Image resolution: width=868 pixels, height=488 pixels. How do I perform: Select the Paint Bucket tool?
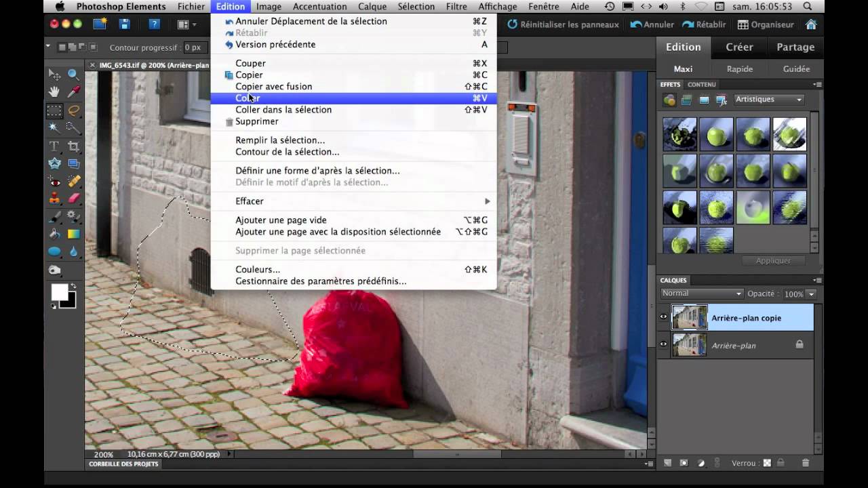(x=54, y=234)
